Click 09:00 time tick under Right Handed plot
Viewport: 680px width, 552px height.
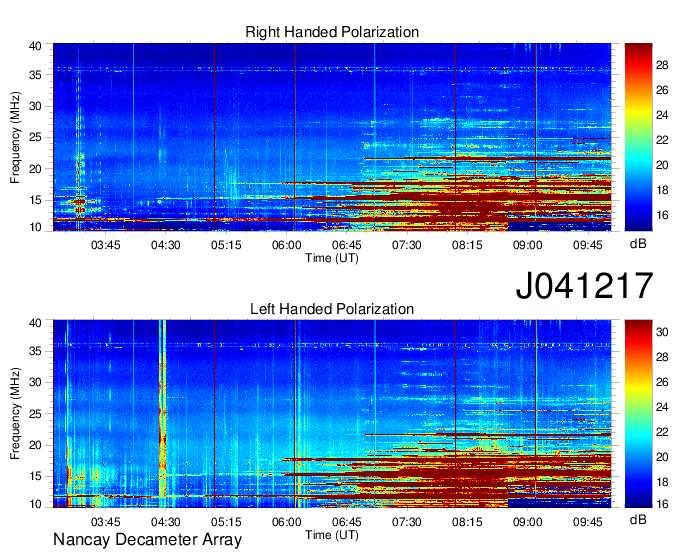tap(527, 245)
